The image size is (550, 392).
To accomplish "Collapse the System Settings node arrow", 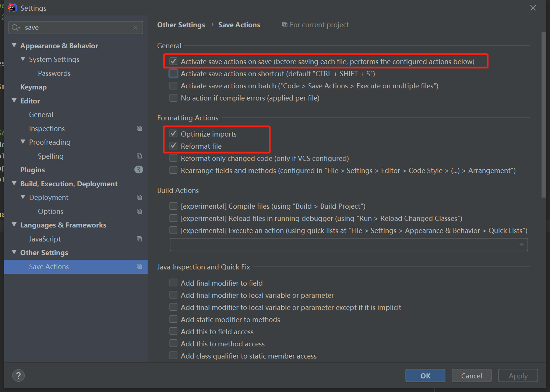I will (23, 59).
